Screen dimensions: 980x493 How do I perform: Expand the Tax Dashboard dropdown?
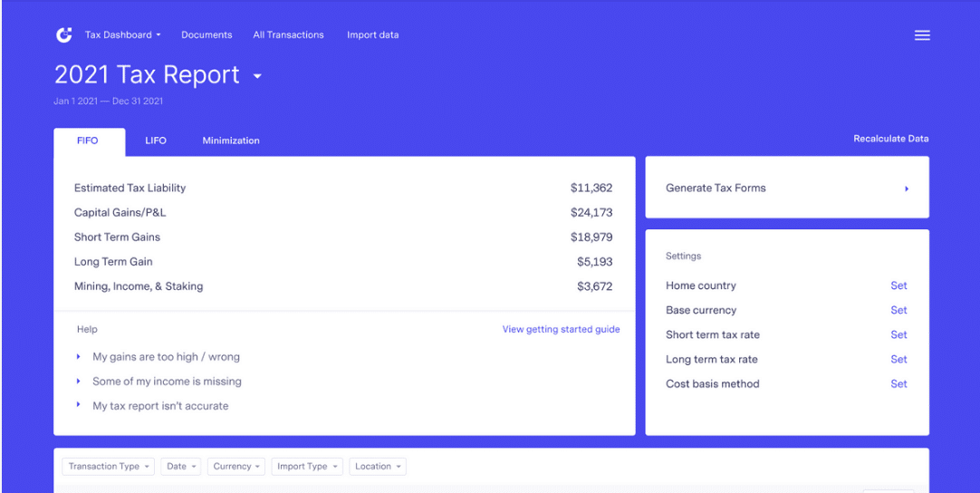[122, 35]
